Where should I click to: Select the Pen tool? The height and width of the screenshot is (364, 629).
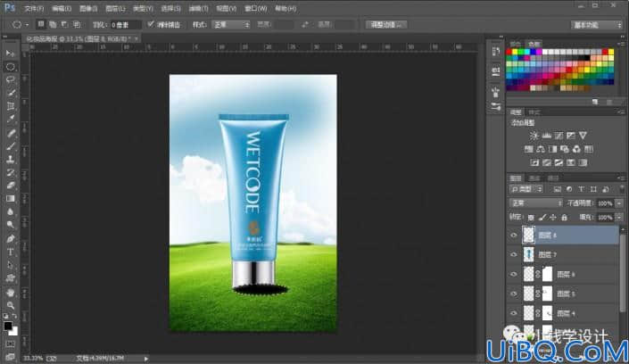point(11,239)
